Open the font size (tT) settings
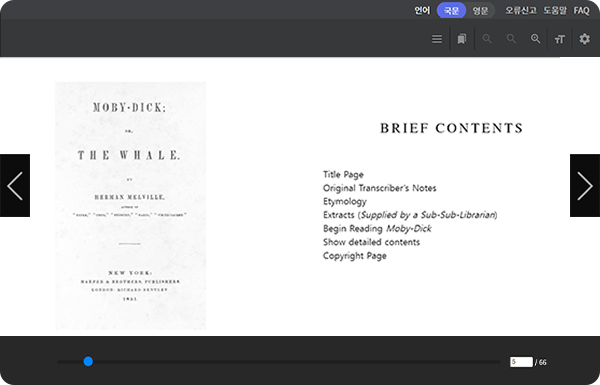This screenshot has height=385, width=600. point(560,39)
